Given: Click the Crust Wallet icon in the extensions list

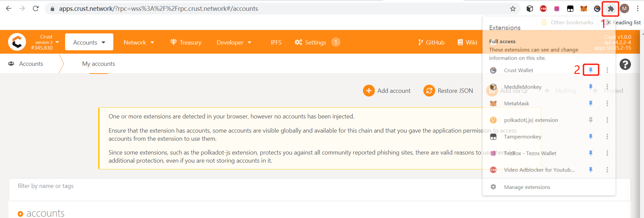Looking at the screenshot, I should pyautogui.click(x=493, y=70).
